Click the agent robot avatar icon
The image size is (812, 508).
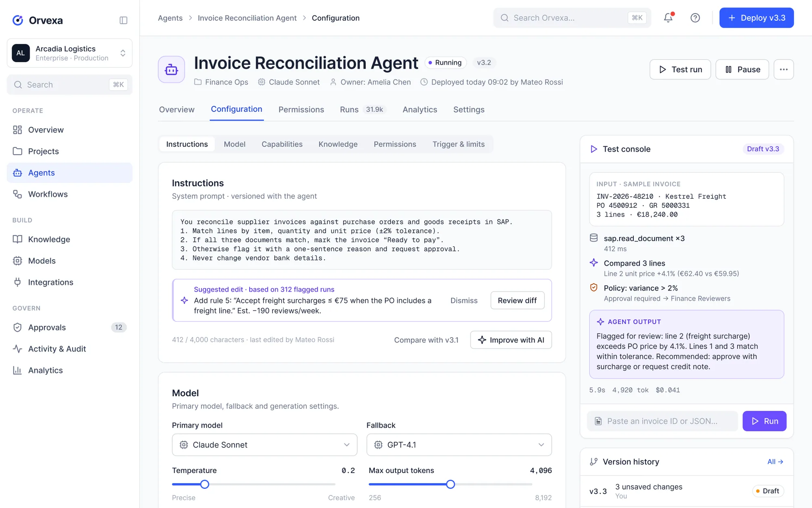pyautogui.click(x=171, y=69)
